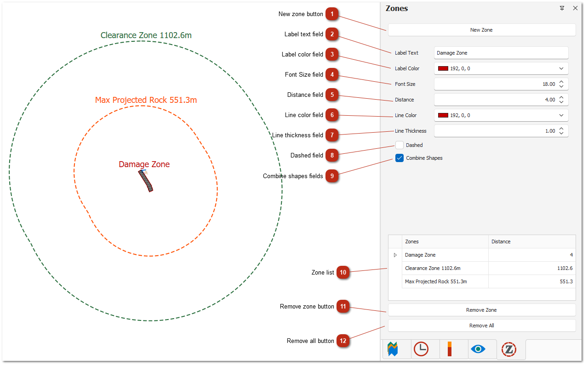The image size is (588, 365).
Task: Open the Label Color dropdown
Action: coord(561,68)
